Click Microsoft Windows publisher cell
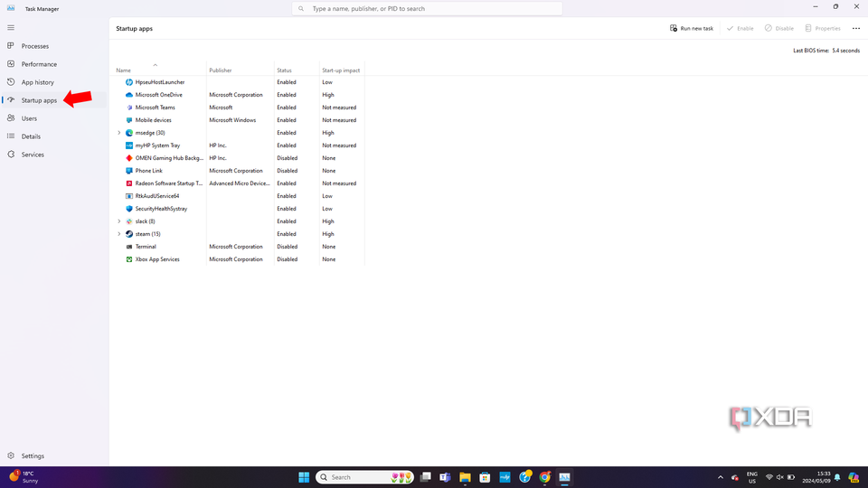 [232, 120]
